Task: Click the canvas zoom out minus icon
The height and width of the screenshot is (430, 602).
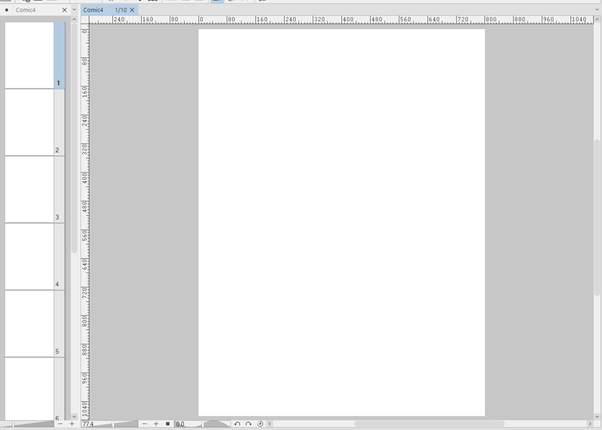Action: click(145, 424)
